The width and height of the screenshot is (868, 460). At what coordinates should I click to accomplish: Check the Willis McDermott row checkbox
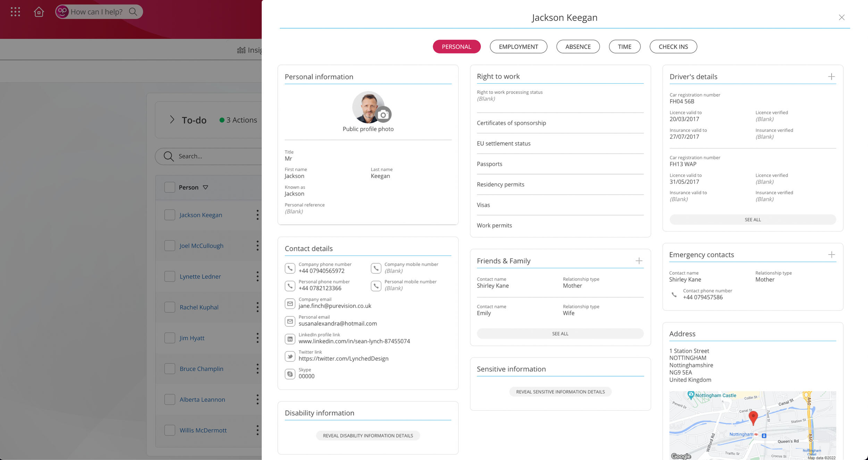[169, 430]
